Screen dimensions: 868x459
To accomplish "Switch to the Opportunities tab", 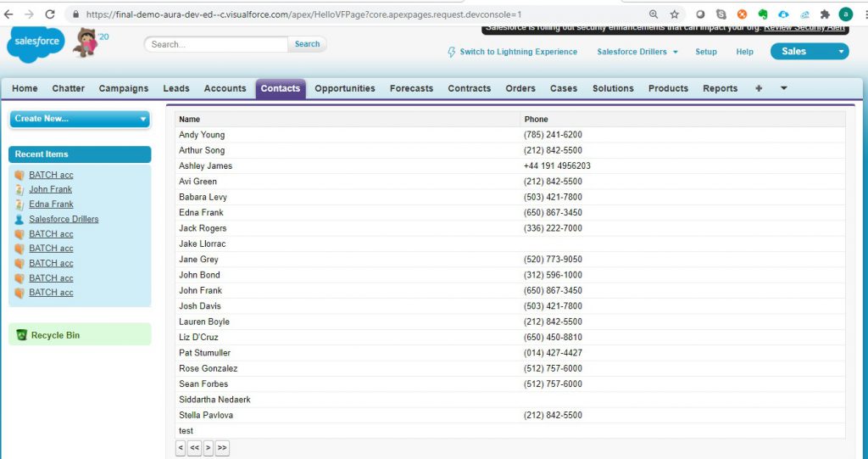I will (x=344, y=88).
